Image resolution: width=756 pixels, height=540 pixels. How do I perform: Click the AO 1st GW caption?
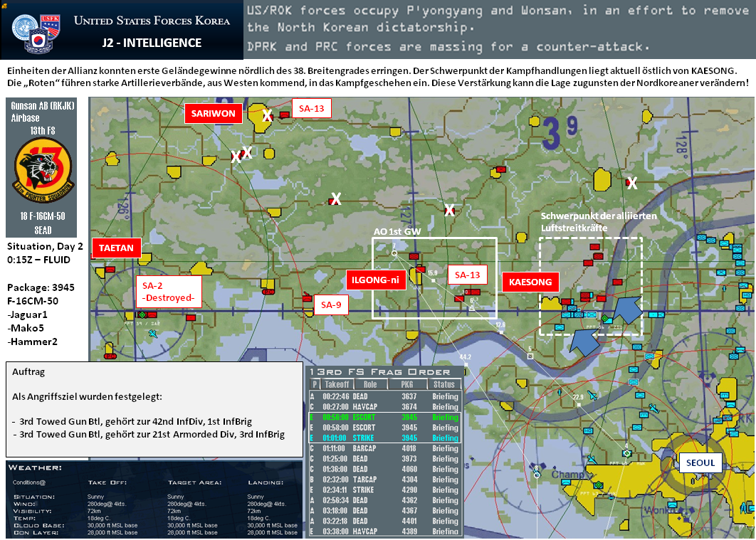coord(397,231)
